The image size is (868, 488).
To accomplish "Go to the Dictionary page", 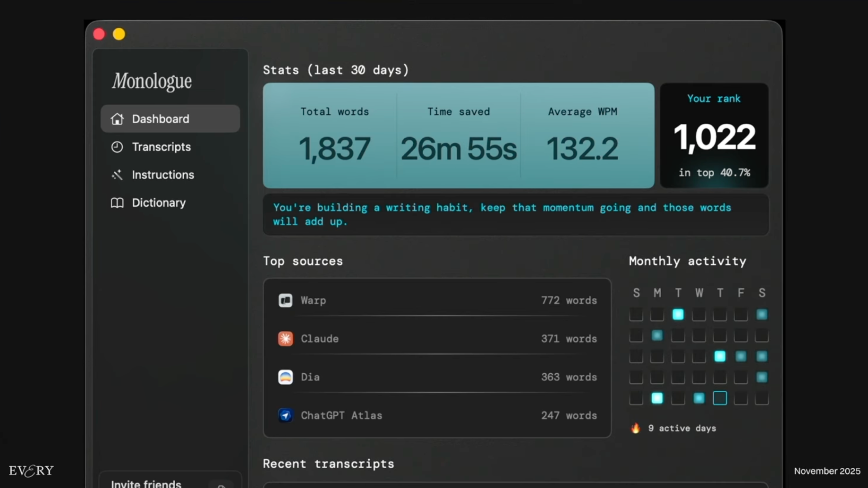I will (159, 202).
